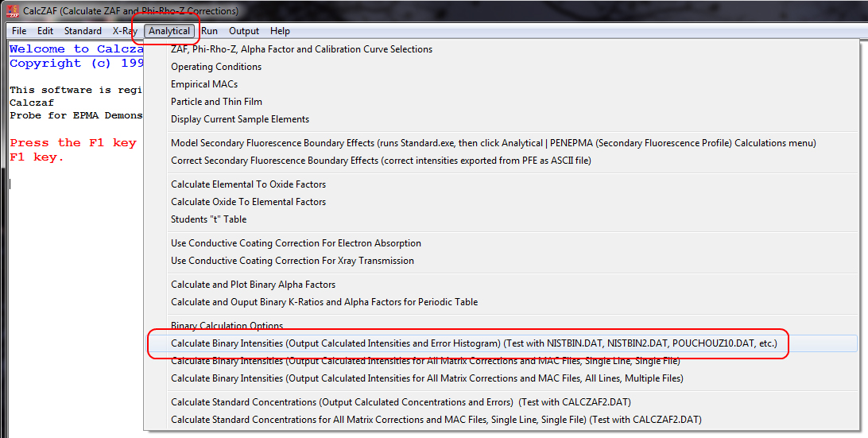Toggle Conductive Coating Correction For Xray Transmission
Screen dimensions: 868x438
point(292,261)
